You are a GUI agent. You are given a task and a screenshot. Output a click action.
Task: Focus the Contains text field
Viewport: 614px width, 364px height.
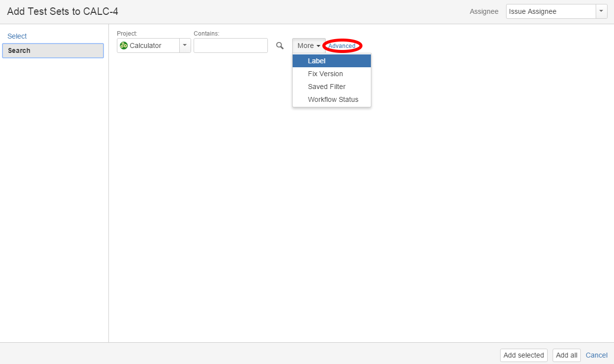coord(231,45)
